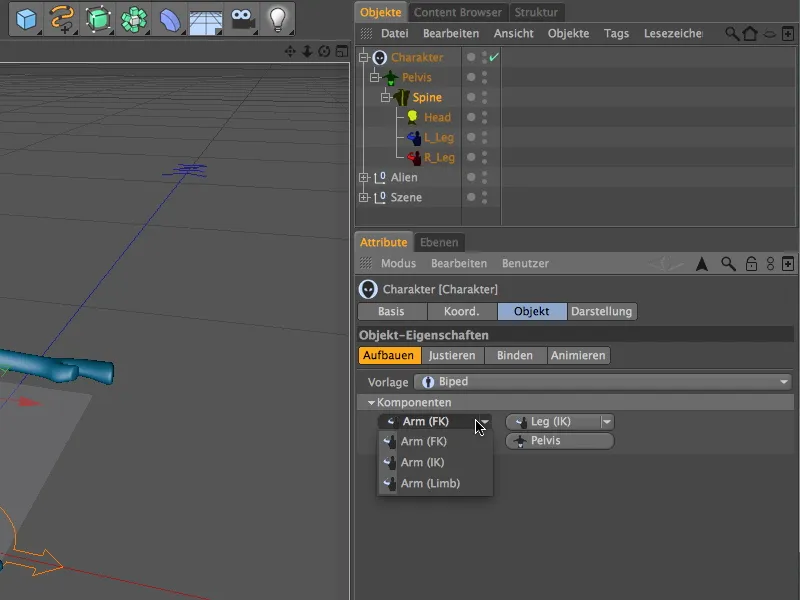Open the floor environment objects icon
Image resolution: width=800 pixels, height=600 pixels.
pyautogui.click(x=206, y=19)
